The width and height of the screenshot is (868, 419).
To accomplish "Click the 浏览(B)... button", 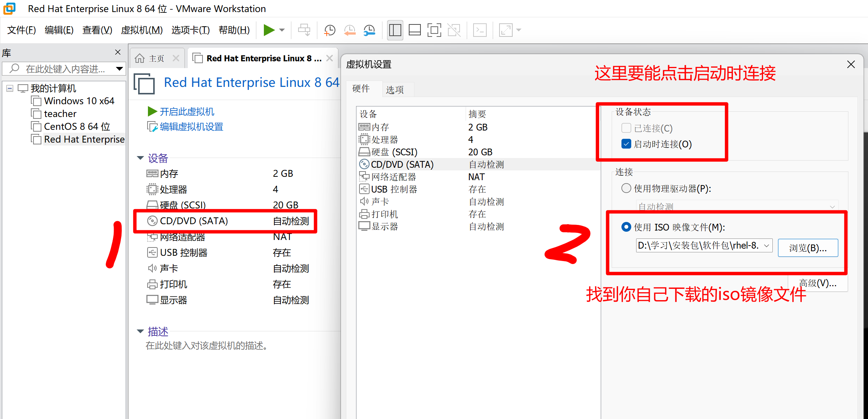I will [x=808, y=248].
